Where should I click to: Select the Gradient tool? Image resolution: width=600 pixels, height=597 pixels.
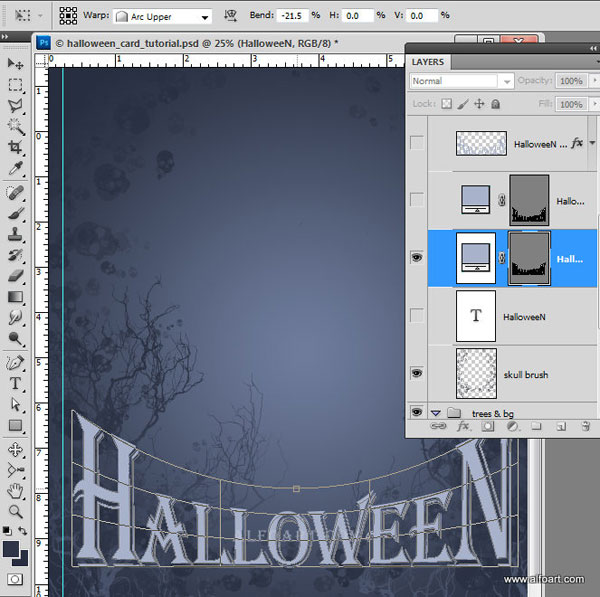click(15, 297)
